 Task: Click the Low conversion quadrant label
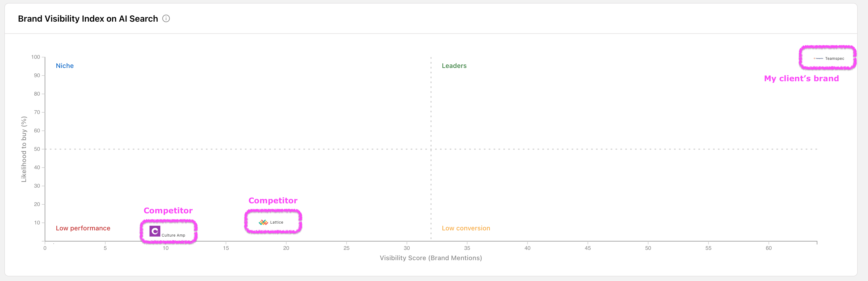click(x=466, y=228)
